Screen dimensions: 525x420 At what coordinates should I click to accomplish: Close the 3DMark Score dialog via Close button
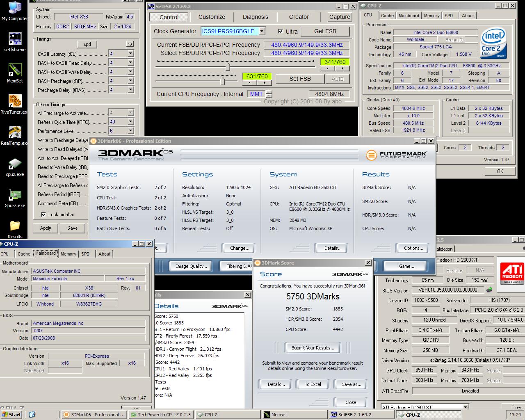[351, 402]
